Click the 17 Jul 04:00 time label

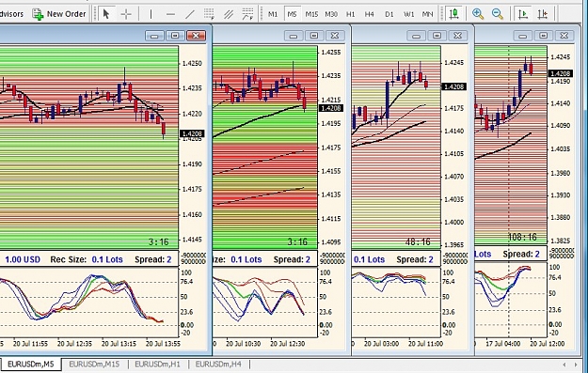point(503,344)
